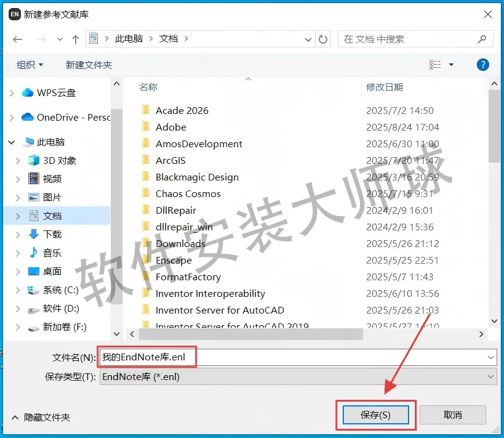Expand the WPS云盘 tree node
This screenshot has width=504, height=438.
point(12,93)
